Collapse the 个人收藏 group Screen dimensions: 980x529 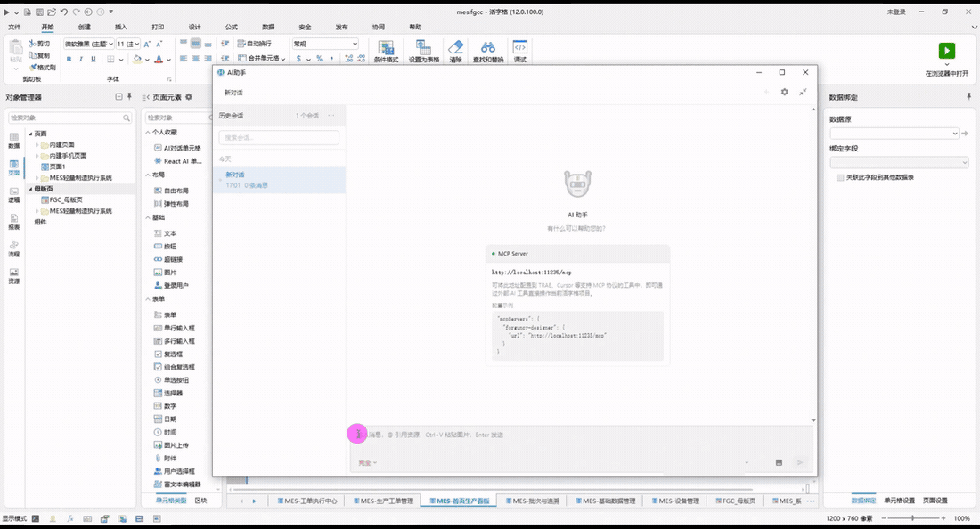148,133
